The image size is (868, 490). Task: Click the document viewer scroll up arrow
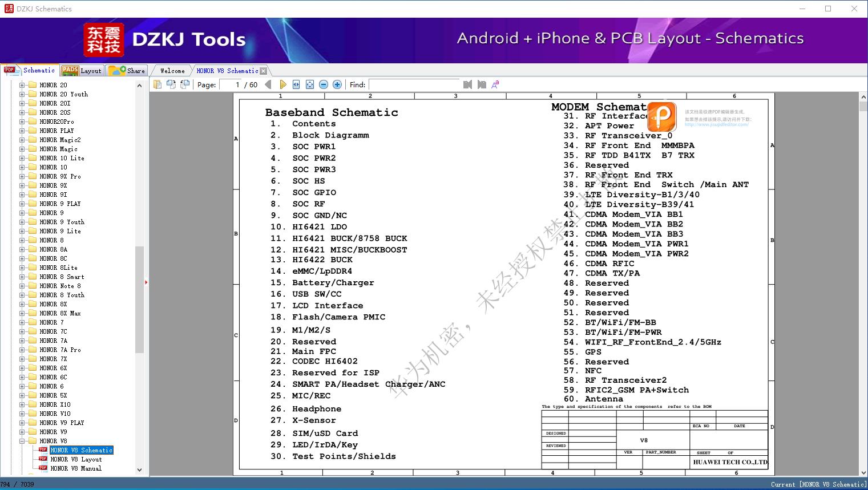tap(863, 98)
